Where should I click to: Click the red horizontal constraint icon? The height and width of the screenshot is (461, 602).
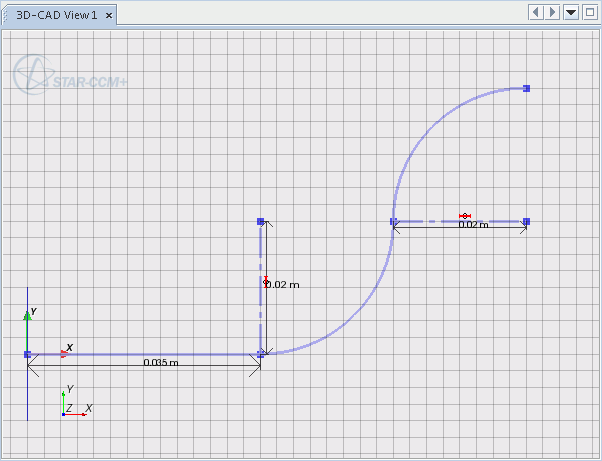464,216
